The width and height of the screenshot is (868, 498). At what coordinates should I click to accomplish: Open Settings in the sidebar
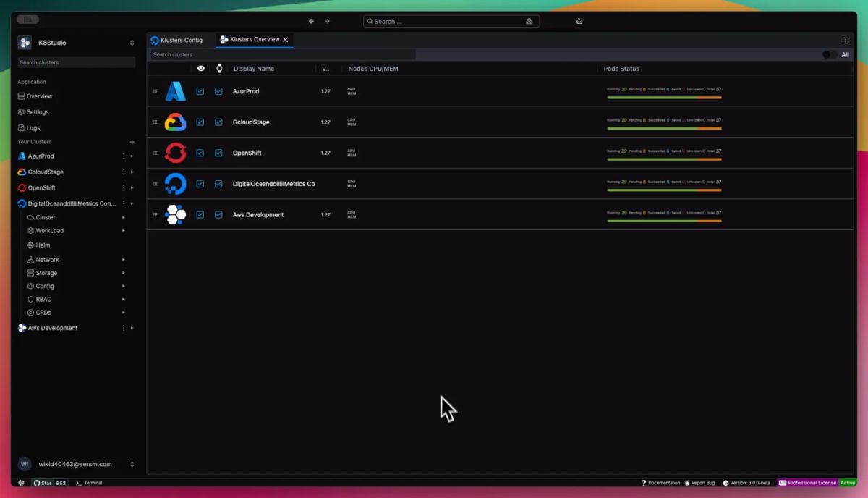(x=33, y=112)
